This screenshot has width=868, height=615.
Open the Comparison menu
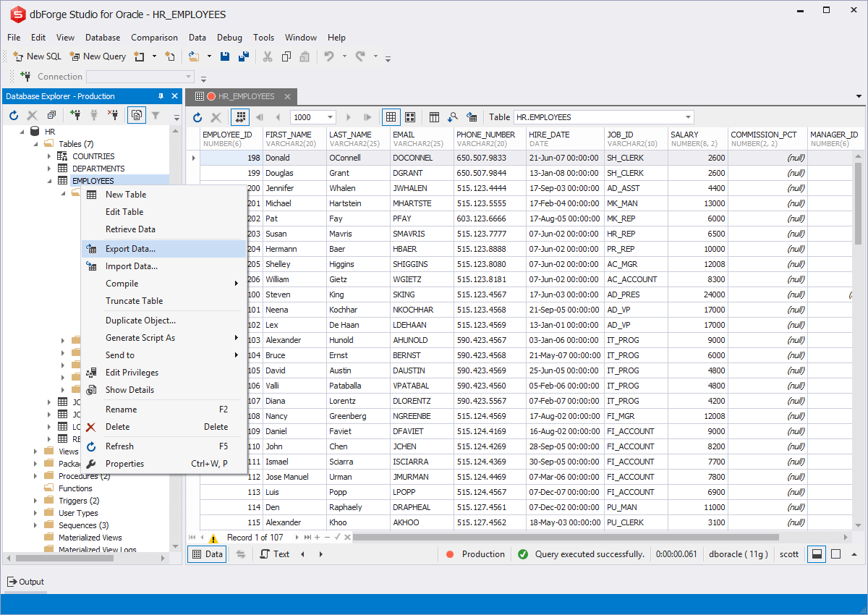[154, 37]
